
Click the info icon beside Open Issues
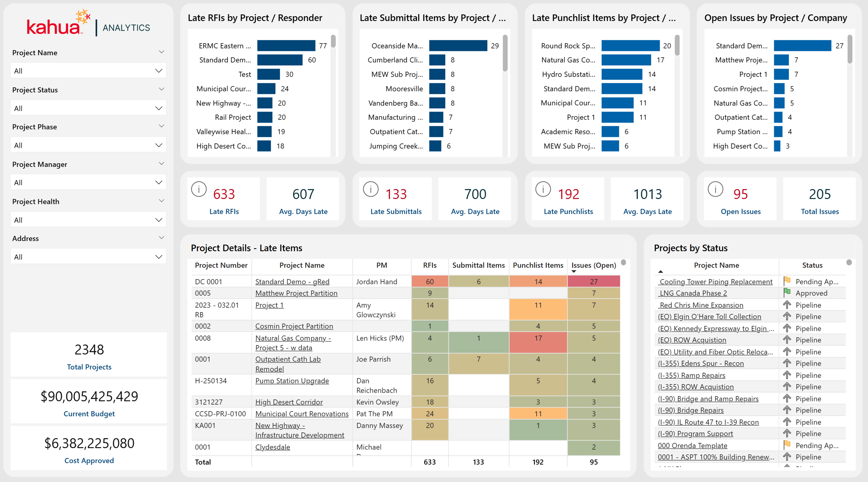click(715, 189)
